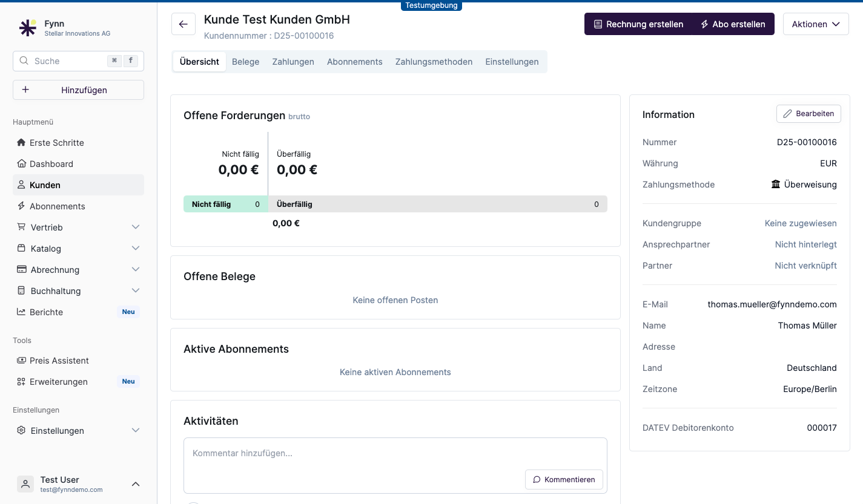Click the house icon beside Erste Schritte
The width and height of the screenshot is (863, 504).
(22, 143)
